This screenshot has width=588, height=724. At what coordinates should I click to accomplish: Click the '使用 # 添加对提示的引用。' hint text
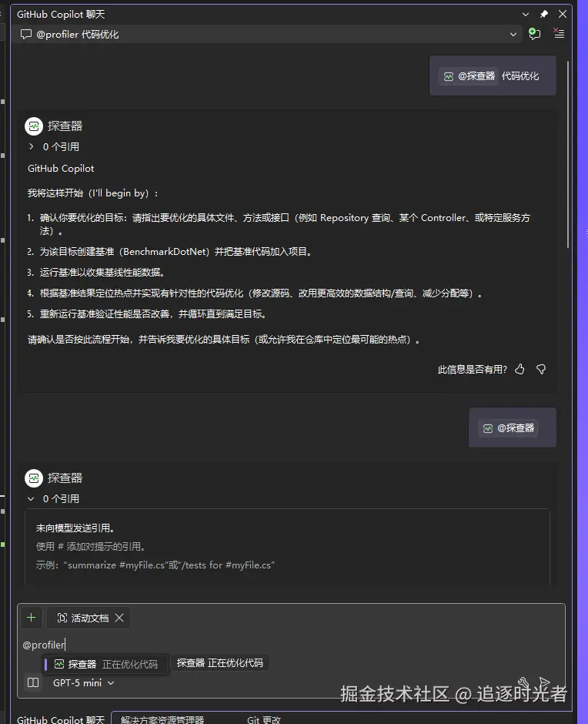pyautogui.click(x=92, y=547)
